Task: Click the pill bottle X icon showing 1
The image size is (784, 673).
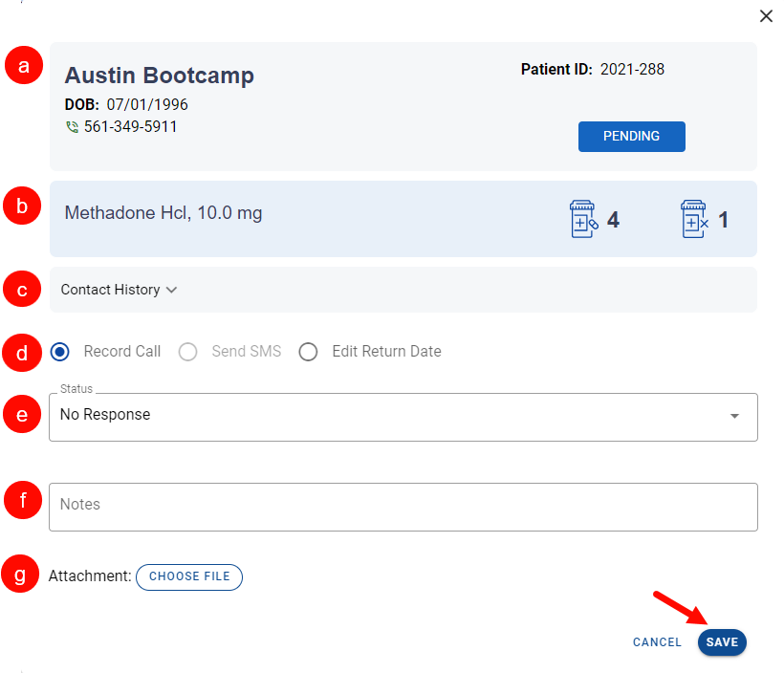Action: pos(694,219)
